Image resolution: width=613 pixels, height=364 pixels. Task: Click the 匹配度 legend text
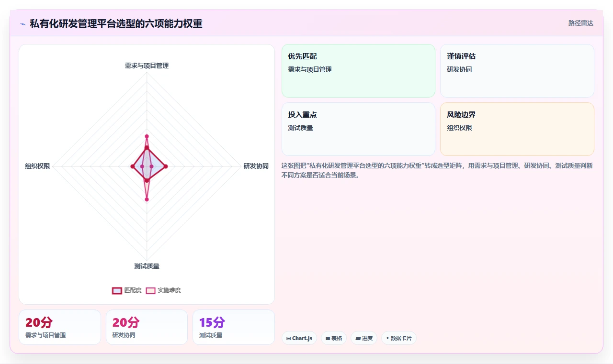coord(133,290)
